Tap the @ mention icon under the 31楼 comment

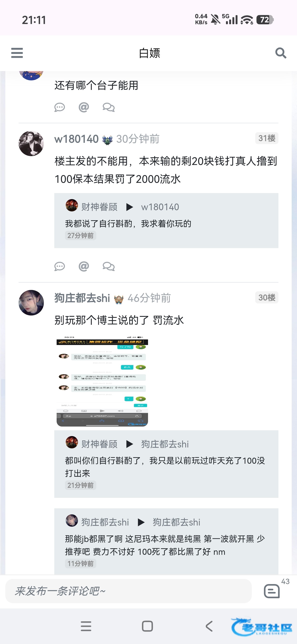click(x=84, y=266)
